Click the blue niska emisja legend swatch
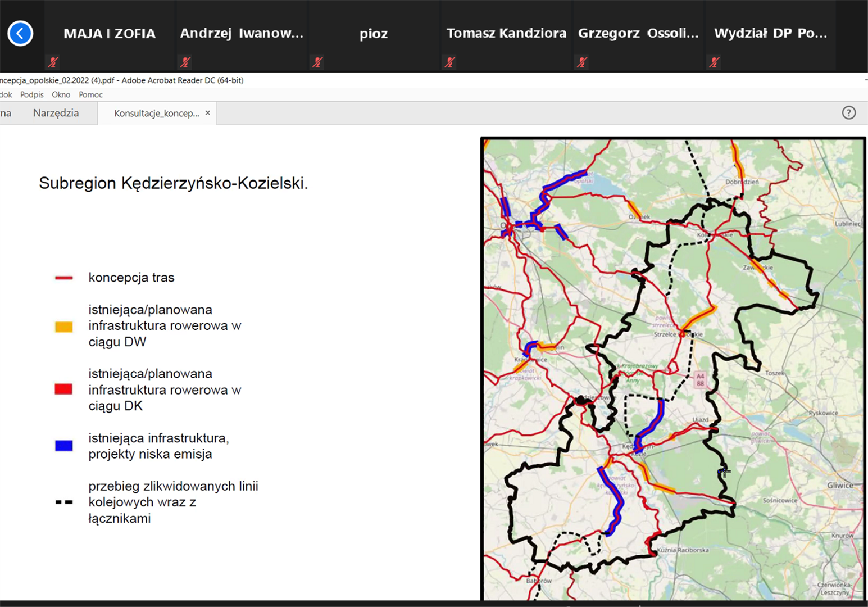Screen dimensions: 868x607 point(63,446)
